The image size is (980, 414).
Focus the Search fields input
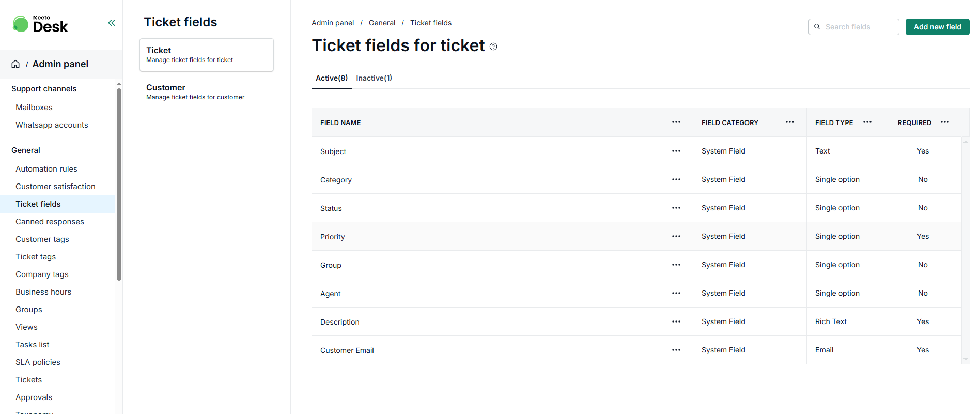click(x=853, y=27)
